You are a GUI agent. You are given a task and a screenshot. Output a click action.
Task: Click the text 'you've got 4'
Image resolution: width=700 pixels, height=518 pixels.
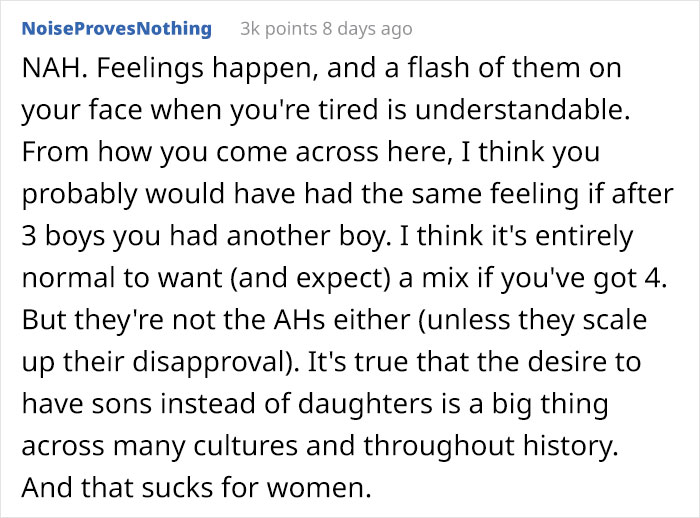[x=580, y=278]
